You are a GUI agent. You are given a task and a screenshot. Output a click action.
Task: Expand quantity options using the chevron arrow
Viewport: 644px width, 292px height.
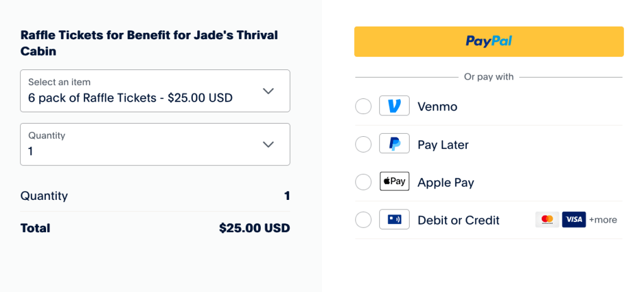(268, 144)
